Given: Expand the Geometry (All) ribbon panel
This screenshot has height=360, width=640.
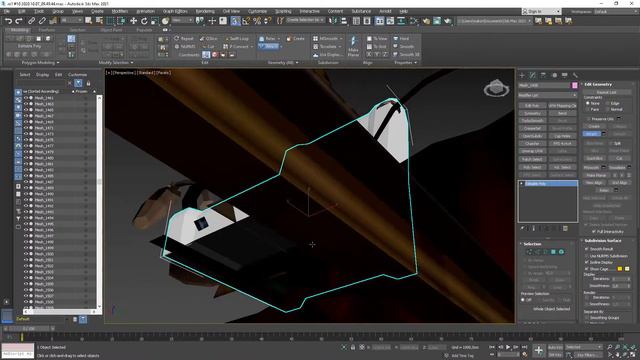Looking at the screenshot, I should [283, 62].
